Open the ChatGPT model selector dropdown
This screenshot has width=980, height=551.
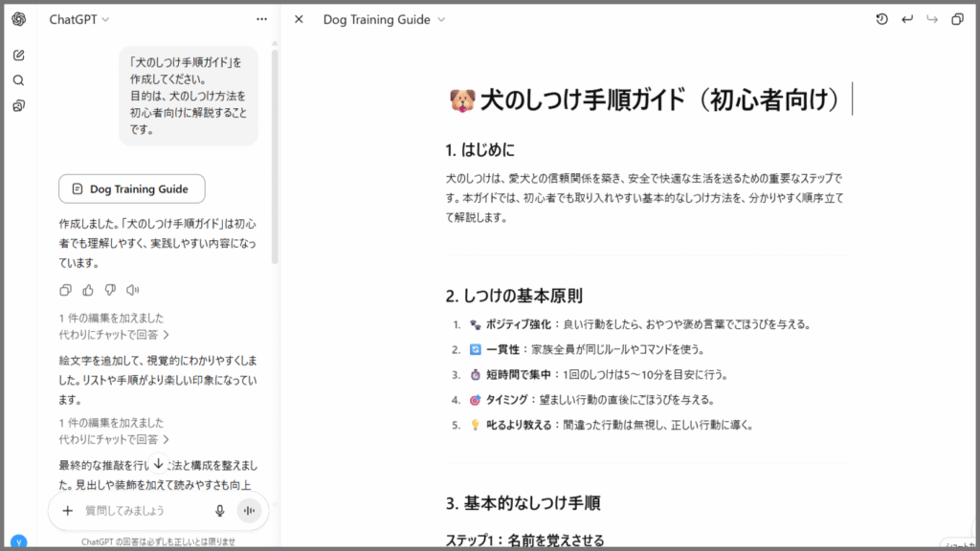click(79, 19)
